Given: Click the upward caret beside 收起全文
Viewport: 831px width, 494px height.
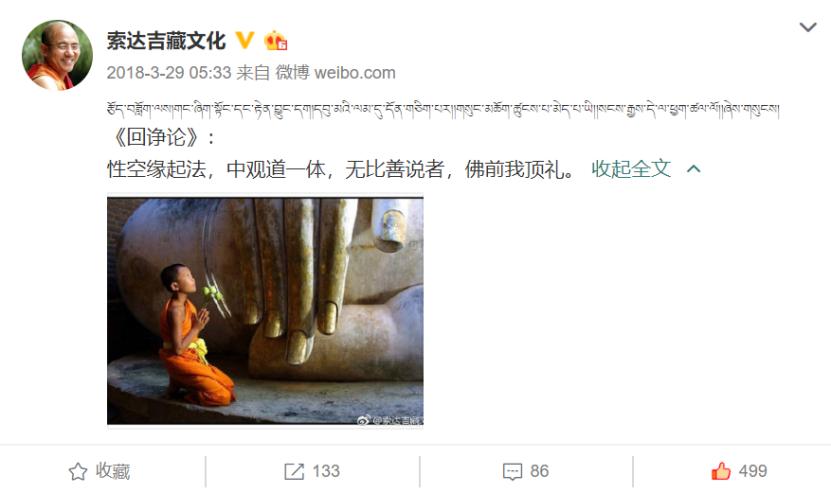Looking at the screenshot, I should [x=694, y=169].
